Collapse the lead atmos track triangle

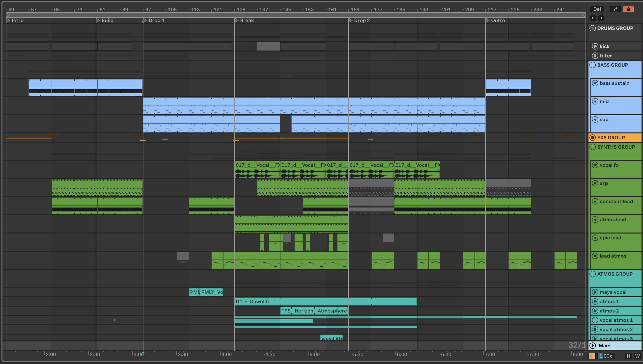click(x=595, y=256)
